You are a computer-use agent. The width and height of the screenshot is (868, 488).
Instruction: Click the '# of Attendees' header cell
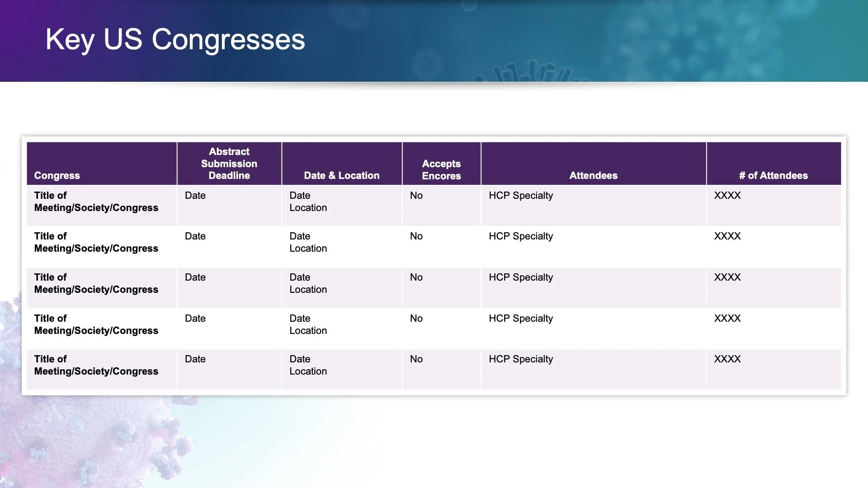tap(773, 175)
